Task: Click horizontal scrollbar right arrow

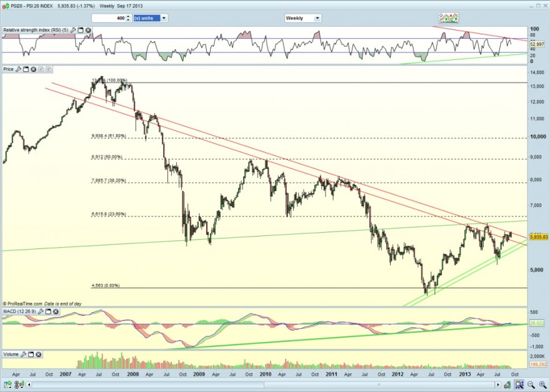Action: point(499,385)
